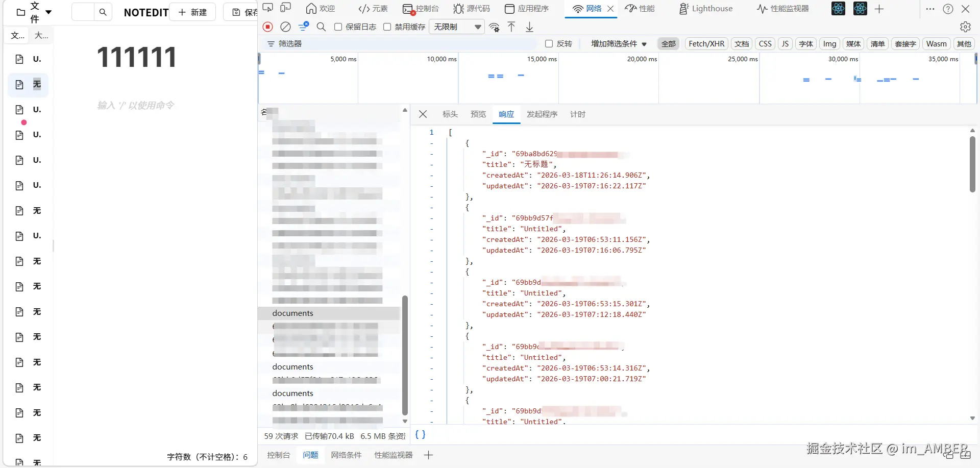Filter requests by 媒体 type

(x=853, y=44)
